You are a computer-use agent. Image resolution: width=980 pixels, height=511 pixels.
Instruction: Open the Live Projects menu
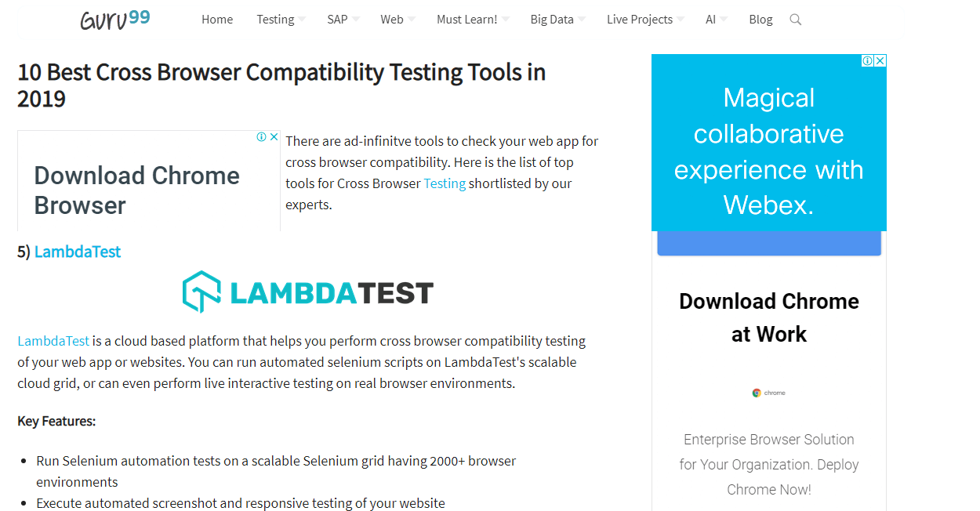pyautogui.click(x=644, y=20)
